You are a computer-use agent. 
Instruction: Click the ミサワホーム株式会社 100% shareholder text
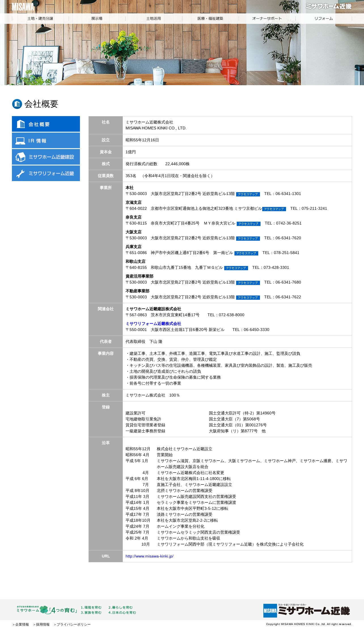(x=153, y=395)
